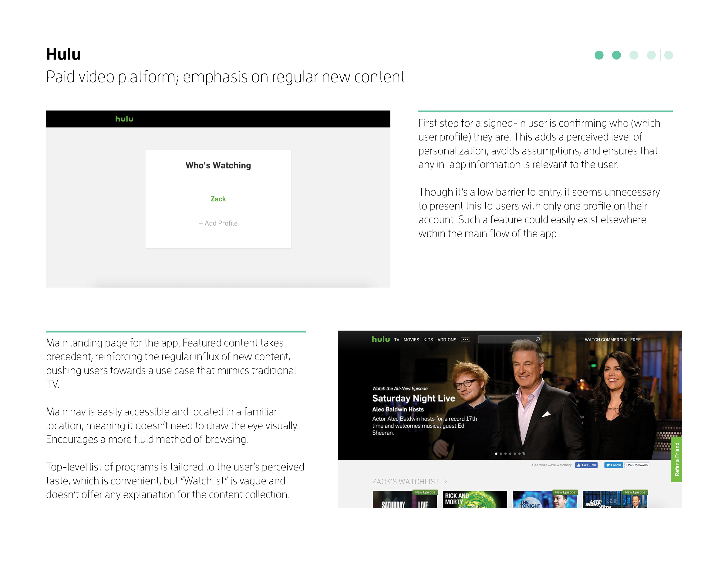Image resolution: width=728 pixels, height=563 pixels.
Task: Expand watchlist with the chevron arrow
Action: coord(446,481)
